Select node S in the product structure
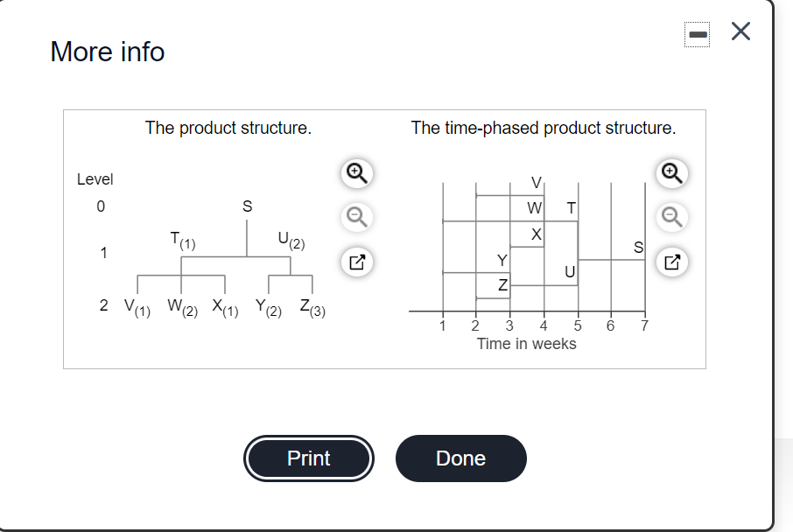This screenshot has height=532, width=793. (247, 206)
